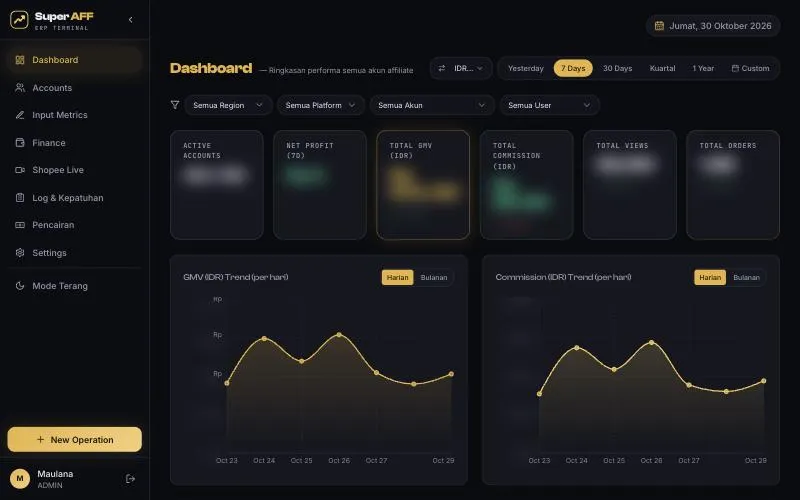Click the Total GMV (IDR) card
Screen dimensions: 800x500
click(x=423, y=185)
